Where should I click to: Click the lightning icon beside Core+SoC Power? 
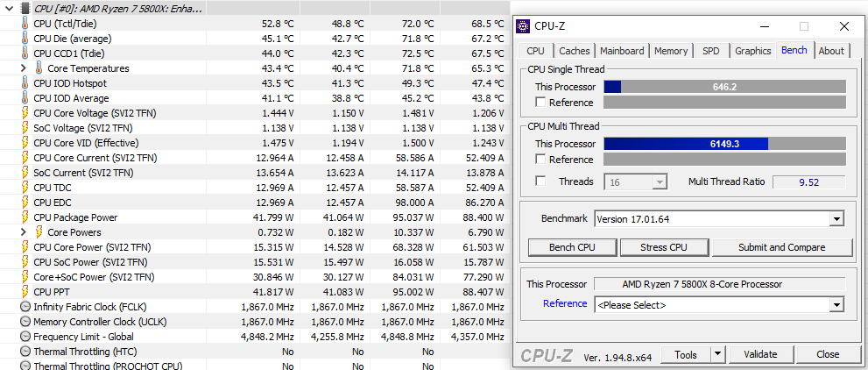pos(25,276)
